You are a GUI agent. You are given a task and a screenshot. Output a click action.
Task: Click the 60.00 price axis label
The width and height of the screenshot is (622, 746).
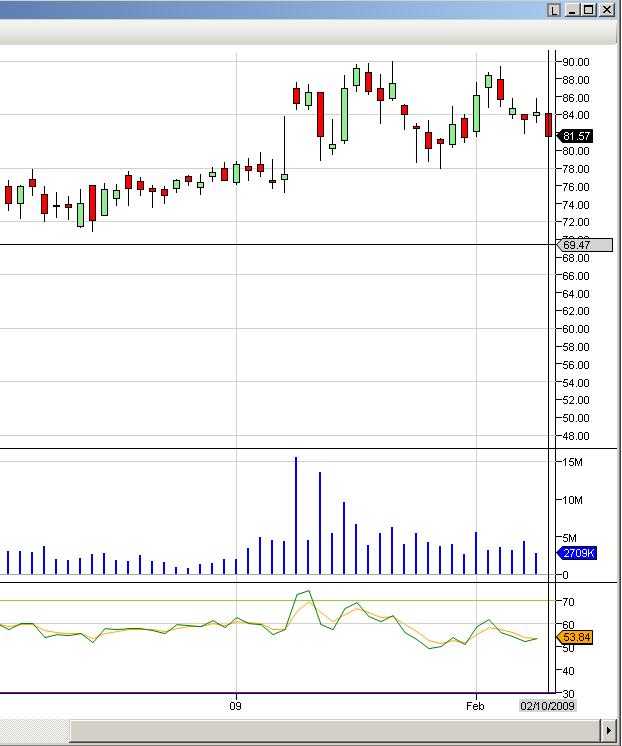[576, 329]
